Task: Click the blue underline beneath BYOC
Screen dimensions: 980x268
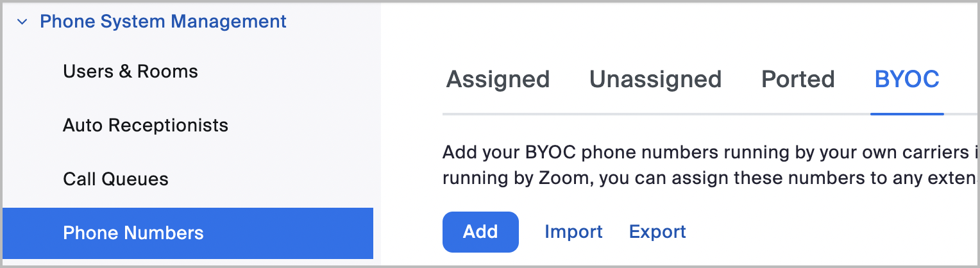Action: pyautogui.click(x=907, y=114)
